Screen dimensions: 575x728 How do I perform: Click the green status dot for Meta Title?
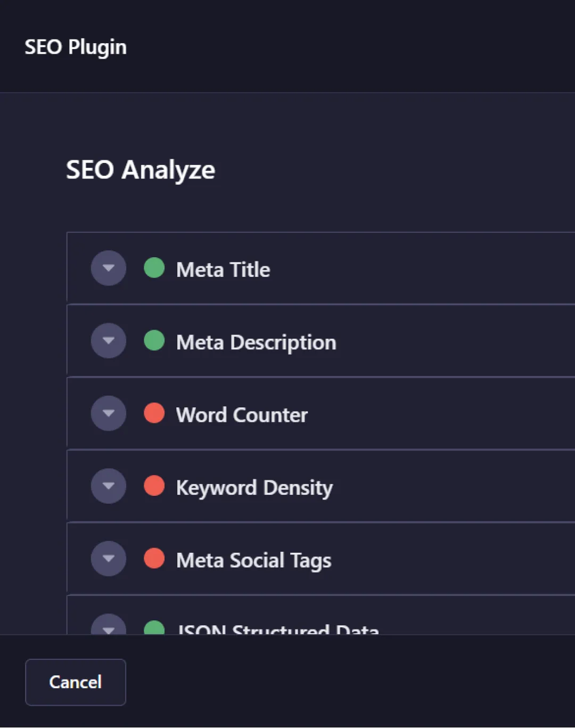pos(154,268)
